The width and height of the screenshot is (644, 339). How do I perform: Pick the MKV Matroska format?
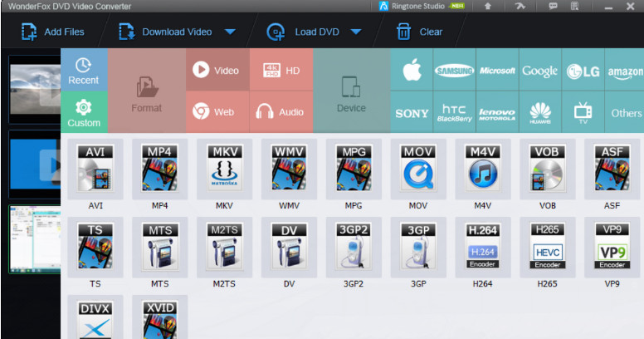[x=224, y=169]
